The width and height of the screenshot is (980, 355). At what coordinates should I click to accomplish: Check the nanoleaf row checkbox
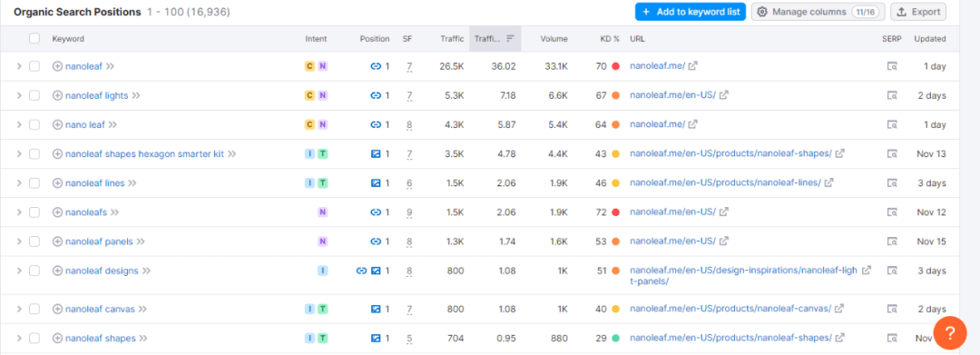click(34, 66)
